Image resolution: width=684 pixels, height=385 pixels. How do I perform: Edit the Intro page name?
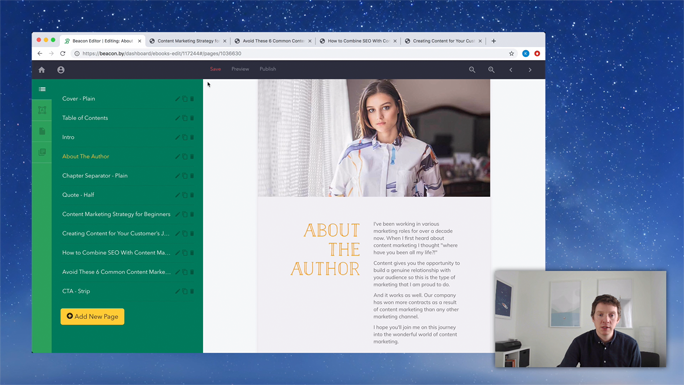(178, 137)
